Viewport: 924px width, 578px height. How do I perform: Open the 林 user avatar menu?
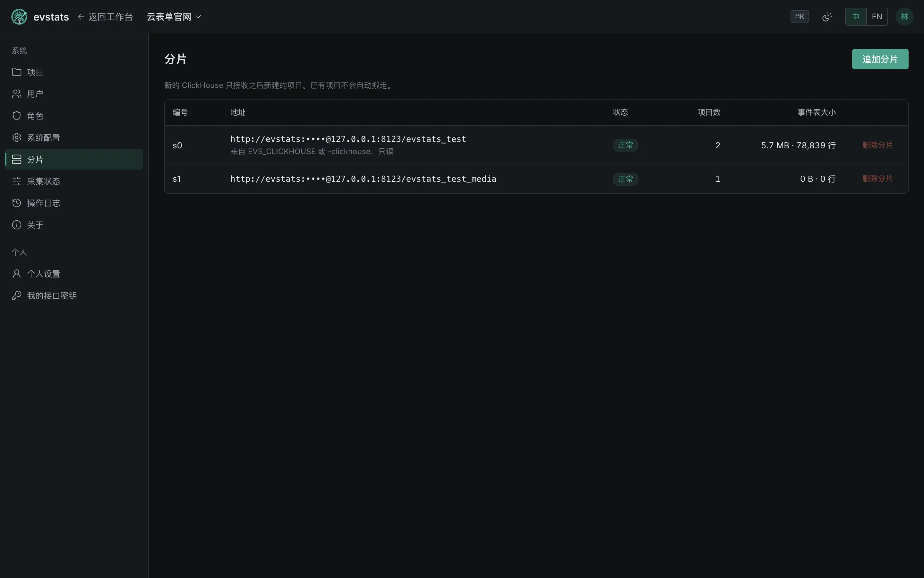904,16
